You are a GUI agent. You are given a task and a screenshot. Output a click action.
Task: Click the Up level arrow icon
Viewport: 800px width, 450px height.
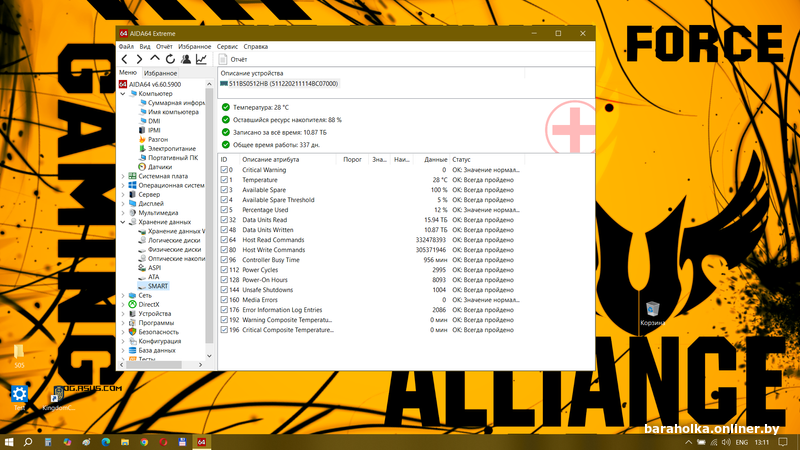click(155, 59)
